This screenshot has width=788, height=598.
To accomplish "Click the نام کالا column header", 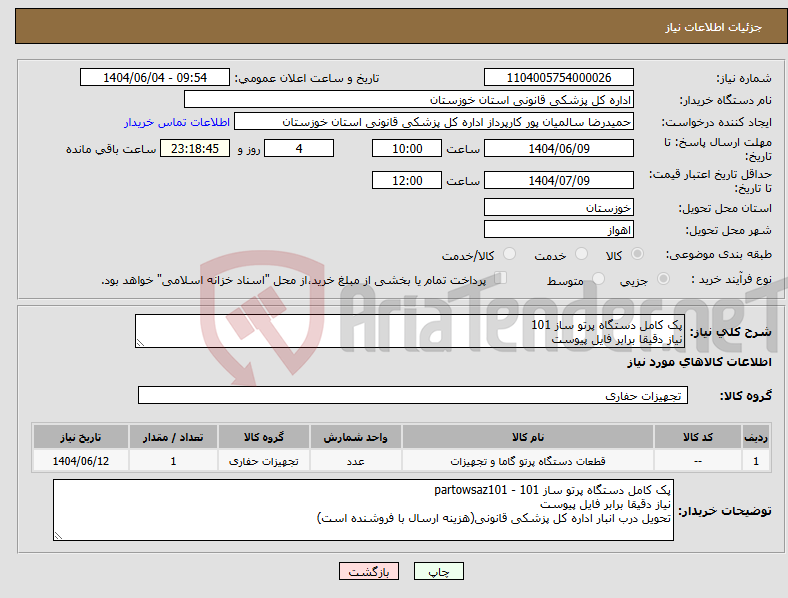I will (528, 437).
